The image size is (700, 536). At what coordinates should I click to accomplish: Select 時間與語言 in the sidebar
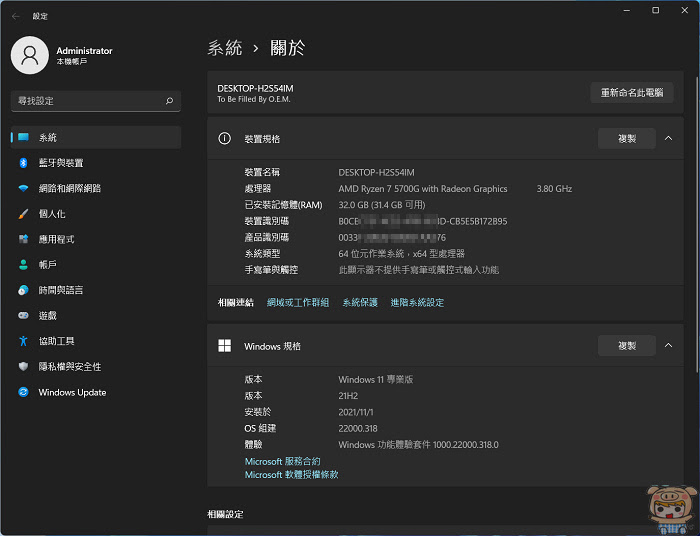(x=96, y=290)
